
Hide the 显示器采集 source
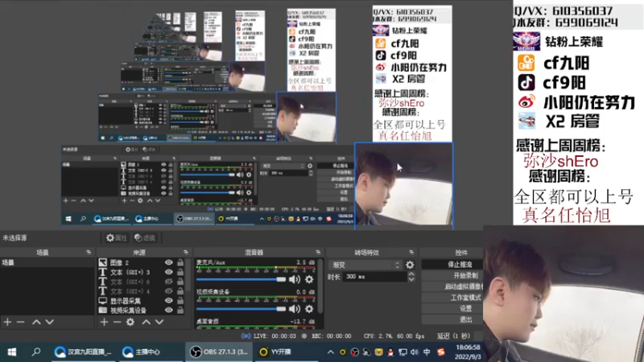(169, 301)
